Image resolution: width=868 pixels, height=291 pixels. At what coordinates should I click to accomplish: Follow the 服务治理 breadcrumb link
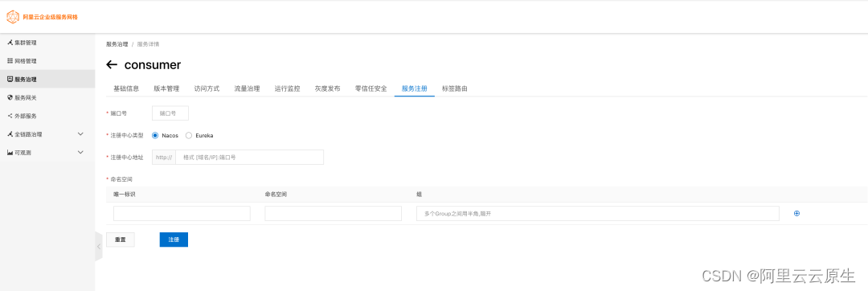[x=117, y=43]
